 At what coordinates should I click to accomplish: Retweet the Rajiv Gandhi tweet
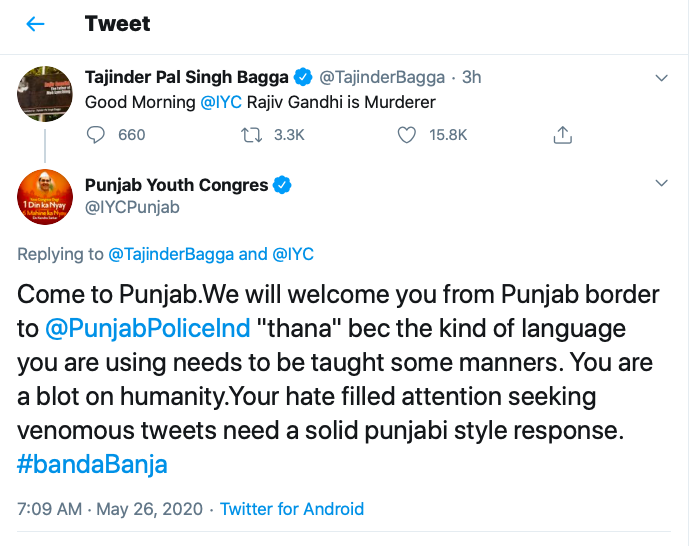pyautogui.click(x=252, y=135)
